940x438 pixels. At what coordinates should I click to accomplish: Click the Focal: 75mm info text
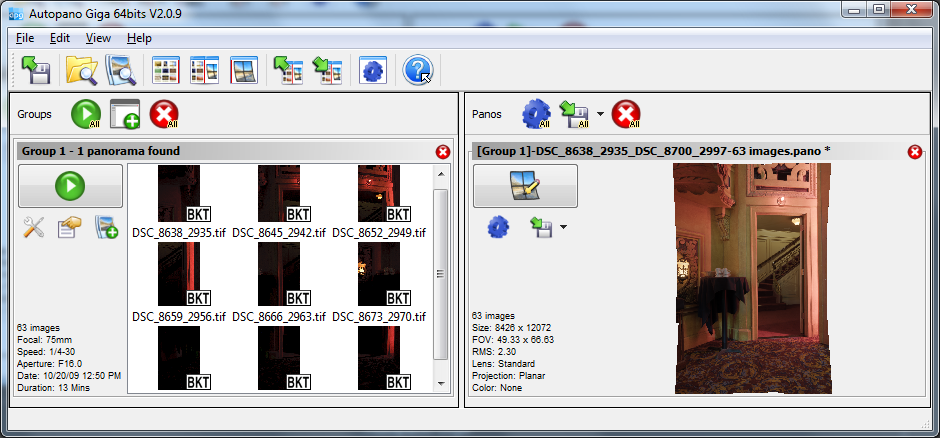(45, 340)
